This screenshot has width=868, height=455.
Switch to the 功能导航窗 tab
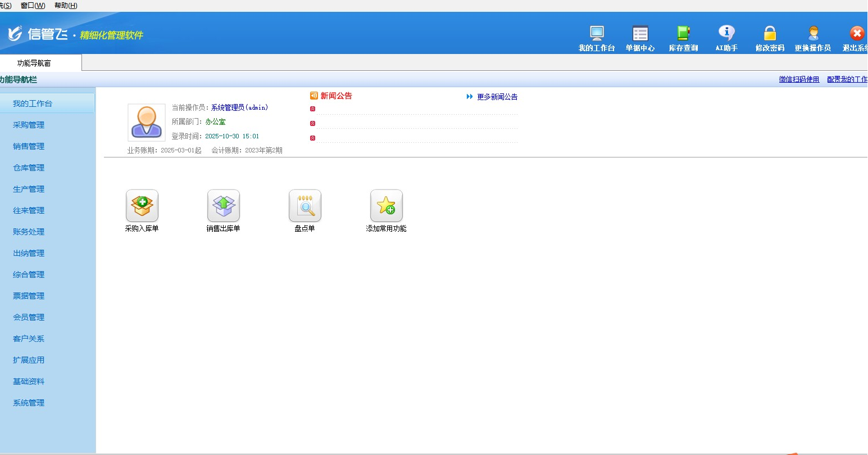click(x=34, y=63)
